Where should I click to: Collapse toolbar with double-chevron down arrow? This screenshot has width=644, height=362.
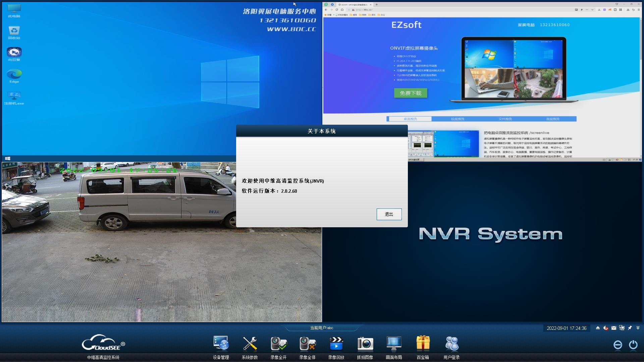pyautogui.click(x=638, y=328)
